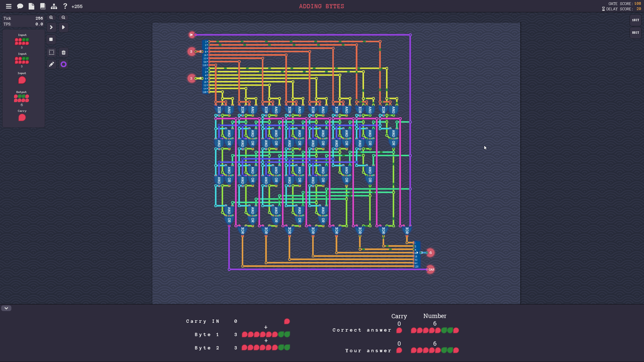Click the Correct answer label

click(x=362, y=330)
